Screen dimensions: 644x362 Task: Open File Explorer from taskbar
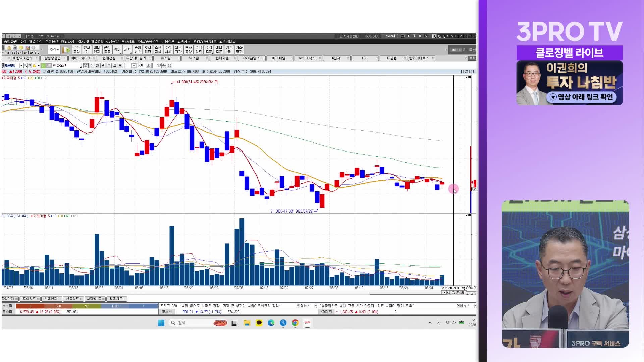[247, 323]
